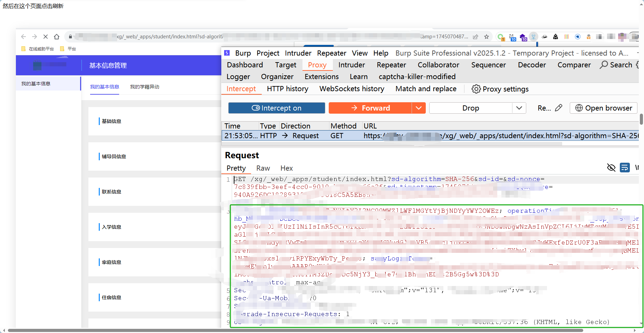Screen dimensions: 644x333
Task: Open the Learn tab
Action: point(358,77)
